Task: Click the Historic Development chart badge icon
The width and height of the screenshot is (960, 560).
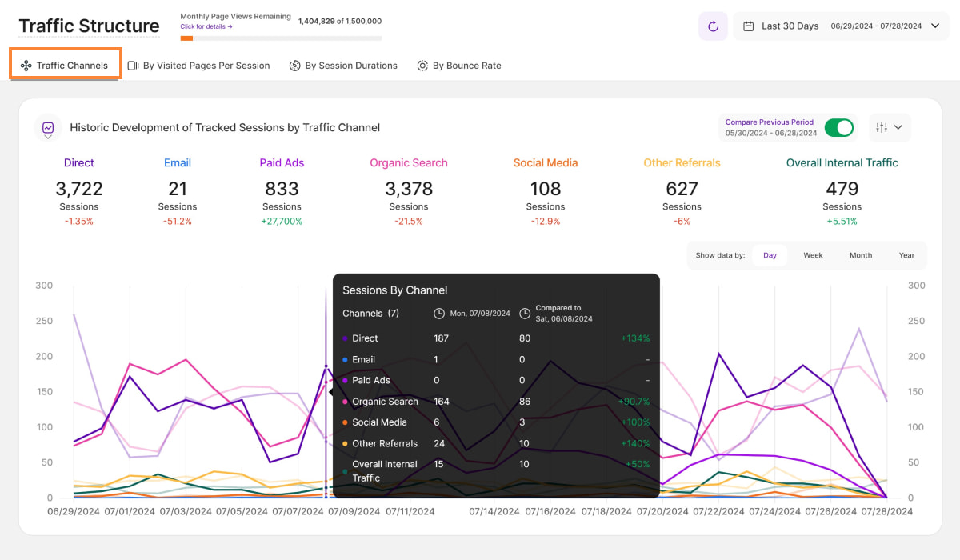Action: point(48,127)
